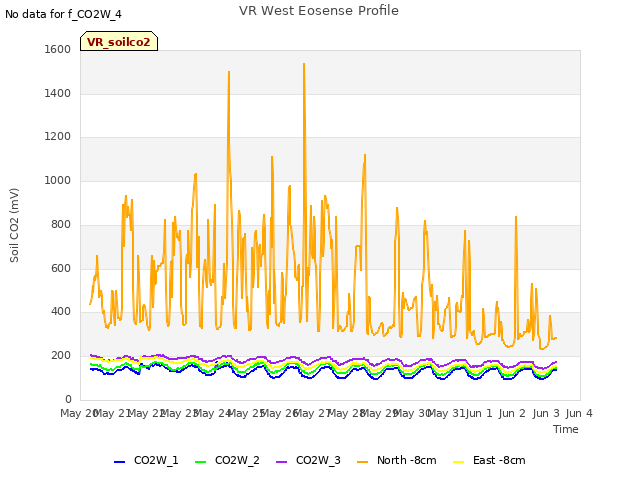Click the 1200 y-axis tick label
The image size is (640, 480).
click(x=58, y=137)
